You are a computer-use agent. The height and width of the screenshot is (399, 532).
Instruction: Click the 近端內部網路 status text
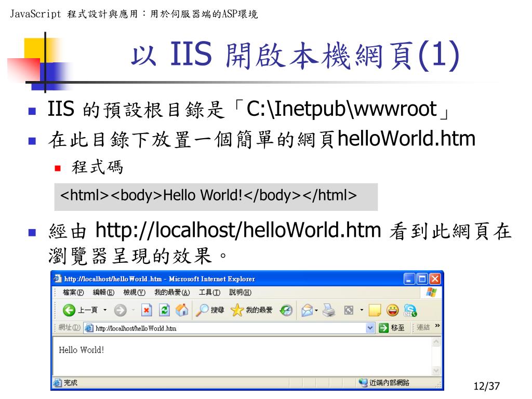[390, 383]
